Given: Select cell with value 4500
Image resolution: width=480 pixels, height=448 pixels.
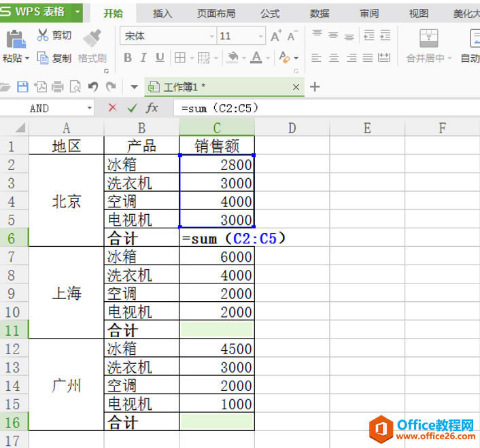Looking at the screenshot, I should [217, 348].
